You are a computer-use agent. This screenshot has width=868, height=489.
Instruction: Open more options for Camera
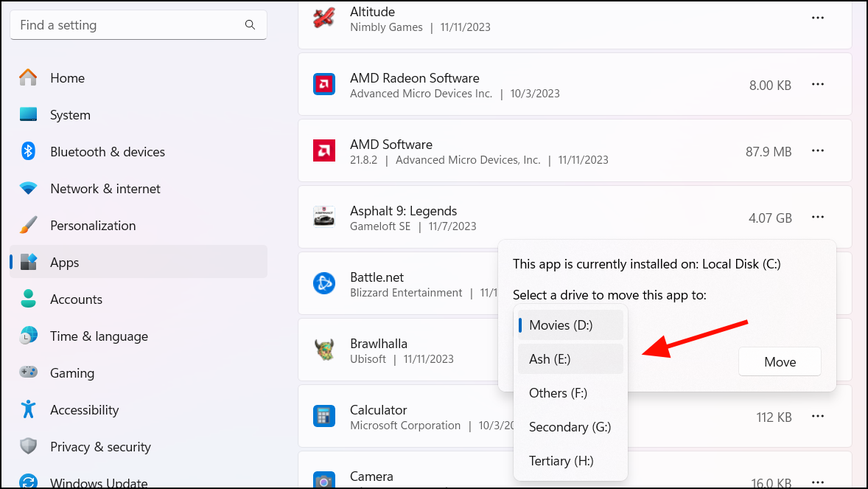(818, 482)
